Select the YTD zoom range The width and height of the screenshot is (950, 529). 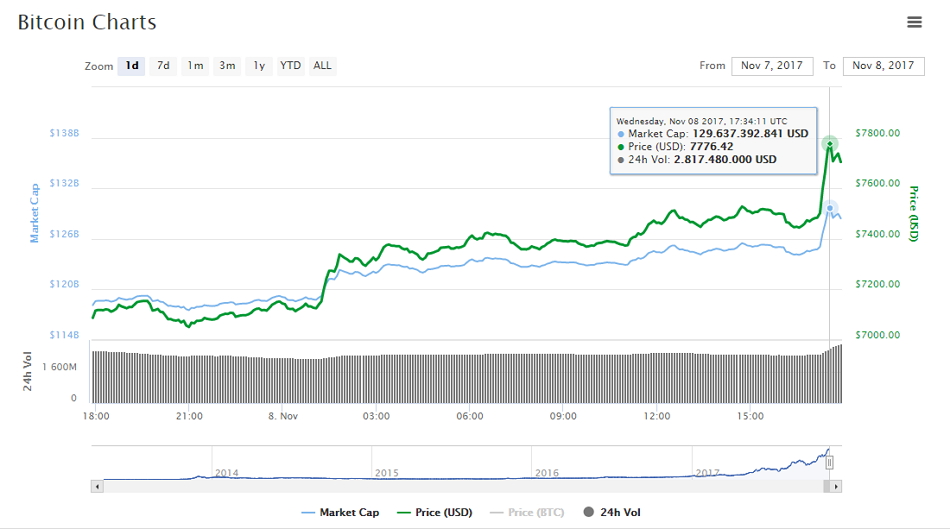pos(290,65)
